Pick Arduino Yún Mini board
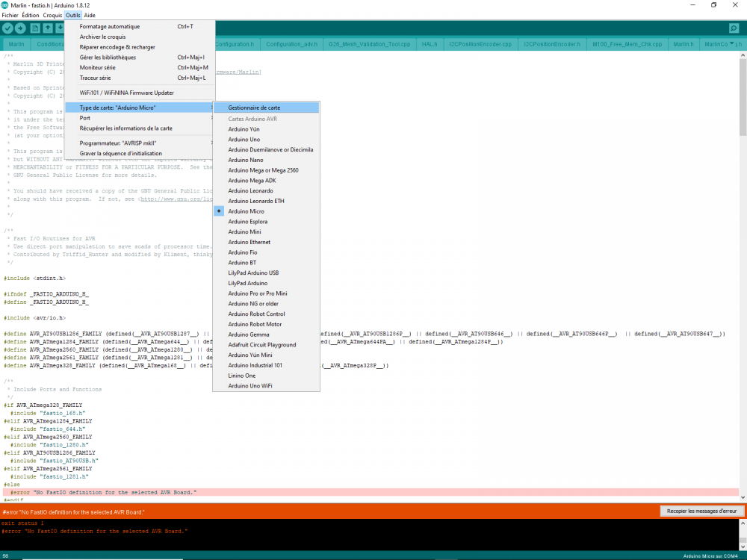The height and width of the screenshot is (560, 747). [x=267, y=355]
